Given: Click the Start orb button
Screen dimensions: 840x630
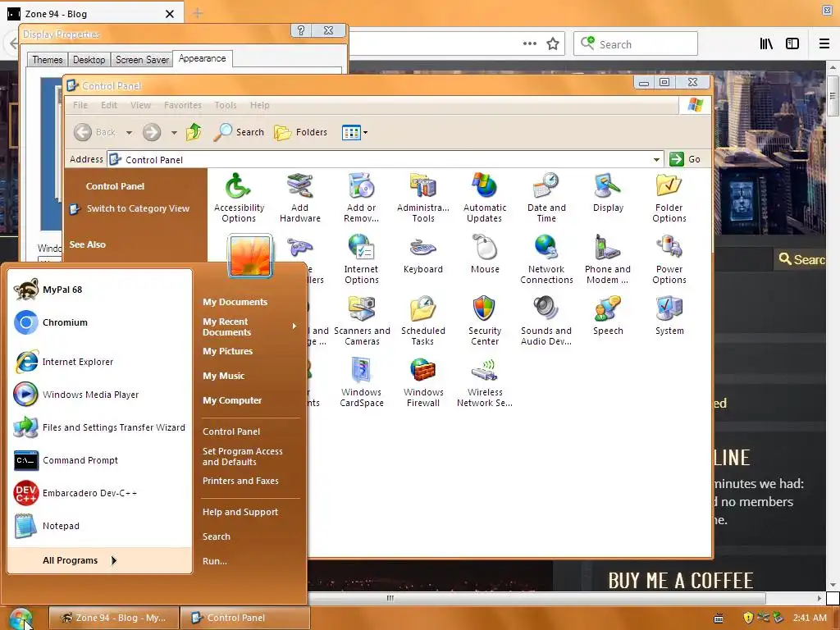Looking at the screenshot, I should click(x=21, y=619).
